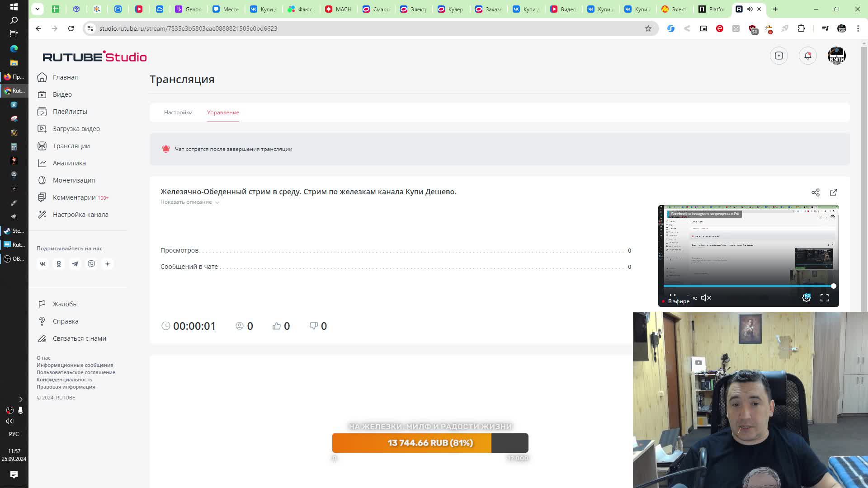Expand more social networks plus button

point(108,264)
